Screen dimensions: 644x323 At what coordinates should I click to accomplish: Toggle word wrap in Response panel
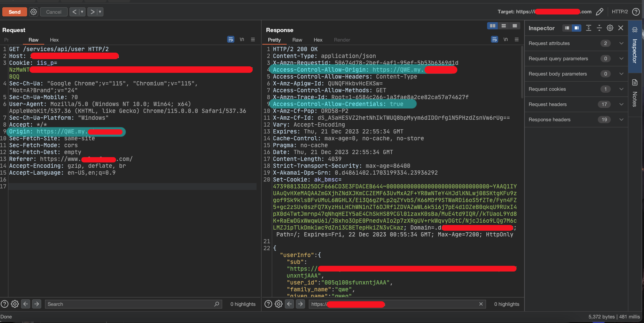(494, 39)
